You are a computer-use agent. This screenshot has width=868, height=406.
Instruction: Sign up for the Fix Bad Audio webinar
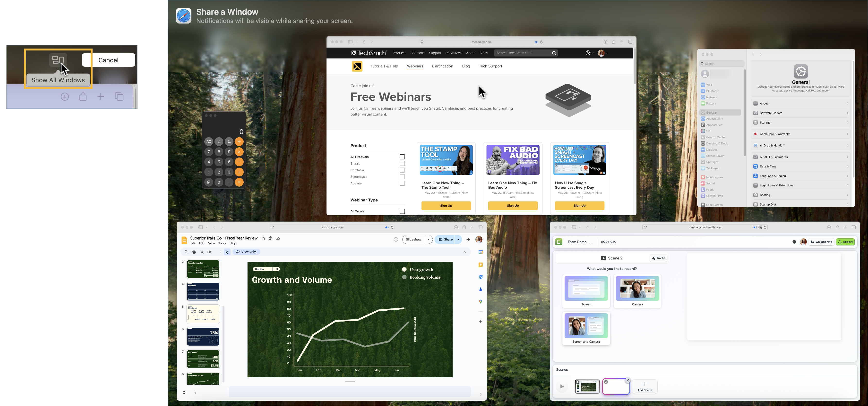point(513,206)
